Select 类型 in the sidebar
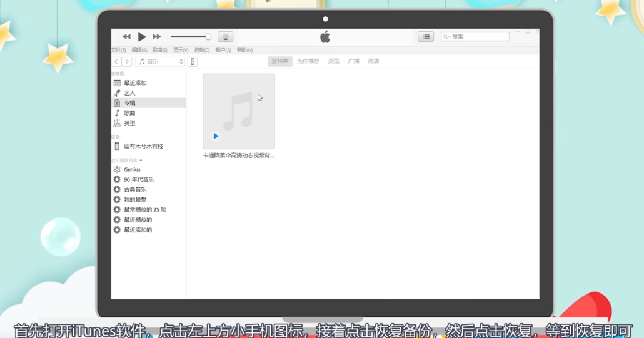 click(x=149, y=123)
